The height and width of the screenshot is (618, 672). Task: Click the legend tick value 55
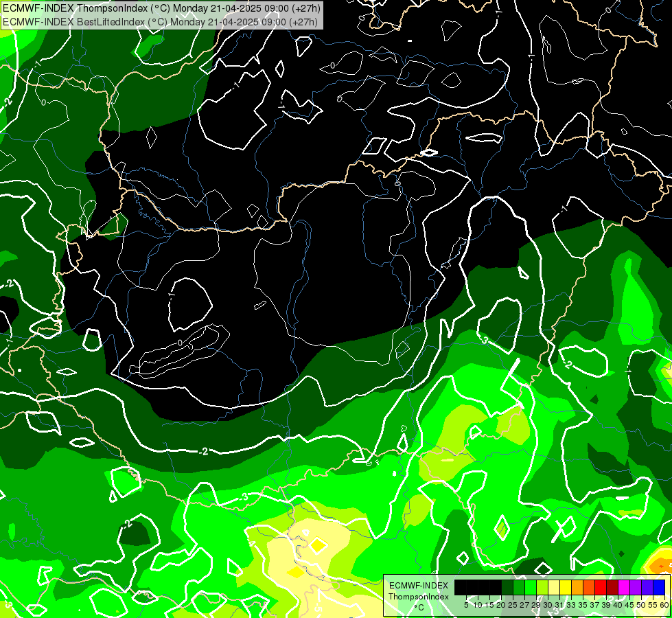click(x=653, y=605)
